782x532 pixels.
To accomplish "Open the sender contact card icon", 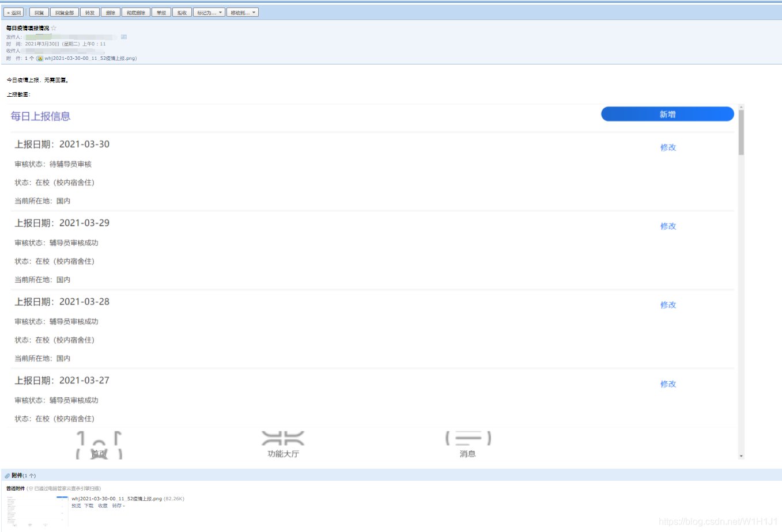I will (x=124, y=37).
